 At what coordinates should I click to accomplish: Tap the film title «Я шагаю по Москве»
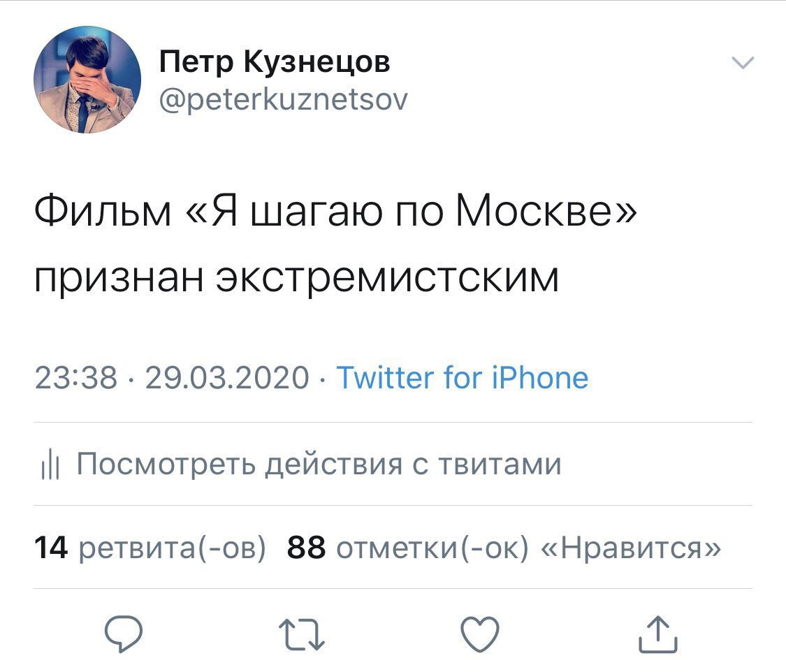click(409, 212)
